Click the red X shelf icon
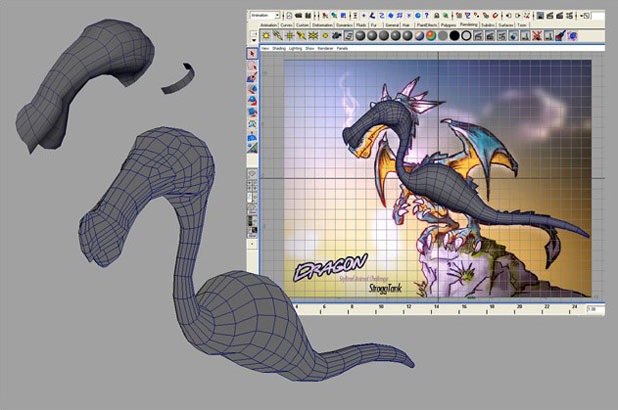Viewport: 618px width, 410px height. click(x=537, y=36)
